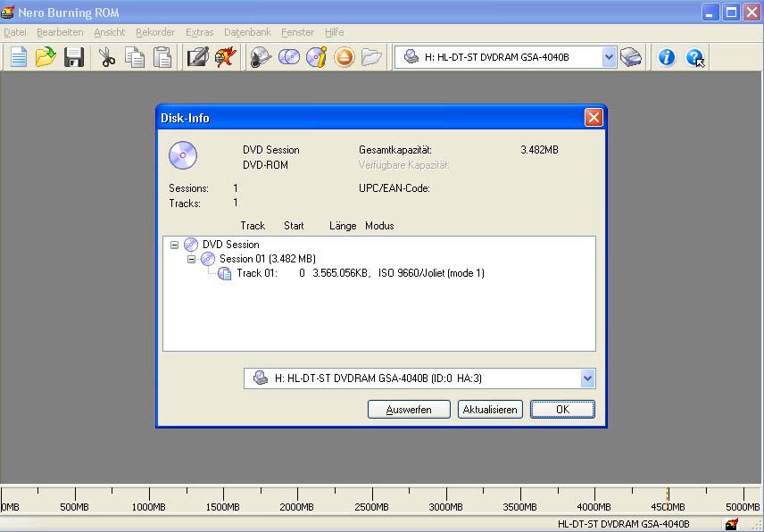The height and width of the screenshot is (532, 764).
Task: Select the DVD Session tree label
Action: coord(231,245)
